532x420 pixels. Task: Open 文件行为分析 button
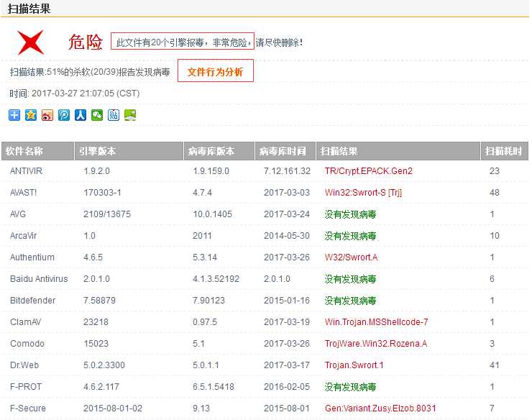(216, 70)
